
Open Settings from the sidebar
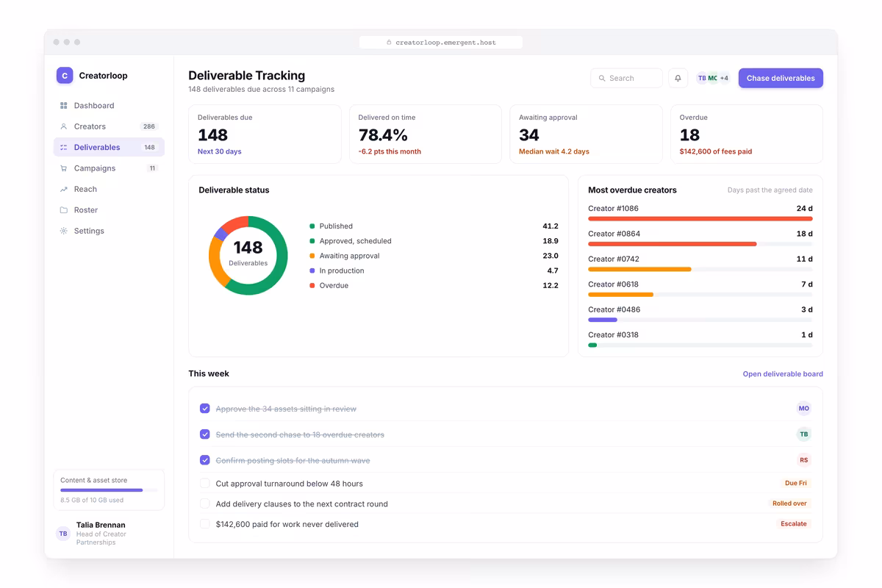click(x=109, y=231)
